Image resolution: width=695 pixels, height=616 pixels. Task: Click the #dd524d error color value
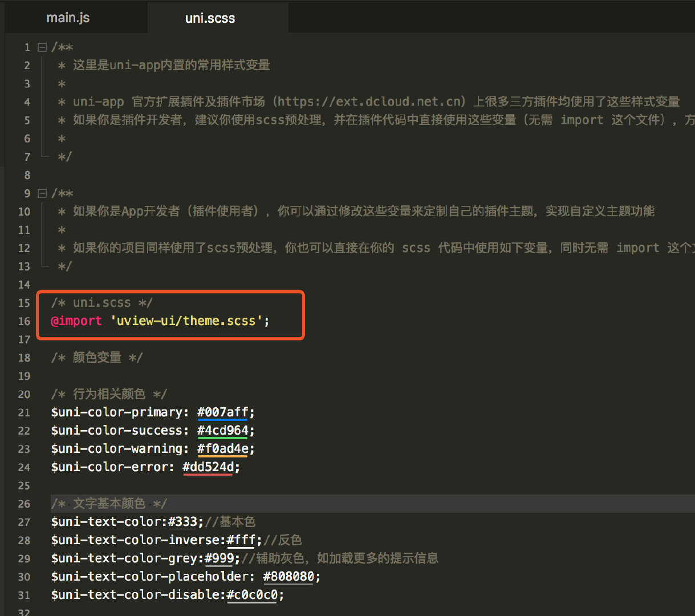tap(208, 467)
